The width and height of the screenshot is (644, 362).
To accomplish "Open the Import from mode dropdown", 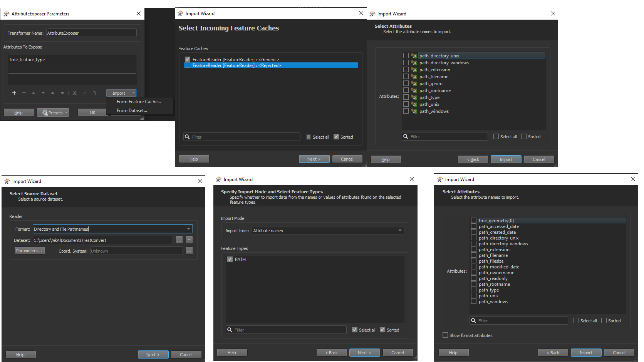I will point(400,230).
